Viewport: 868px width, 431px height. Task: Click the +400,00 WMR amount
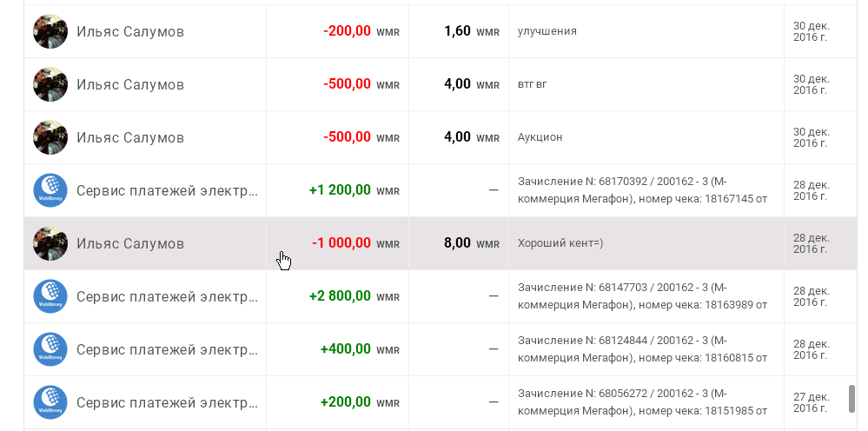click(x=359, y=349)
